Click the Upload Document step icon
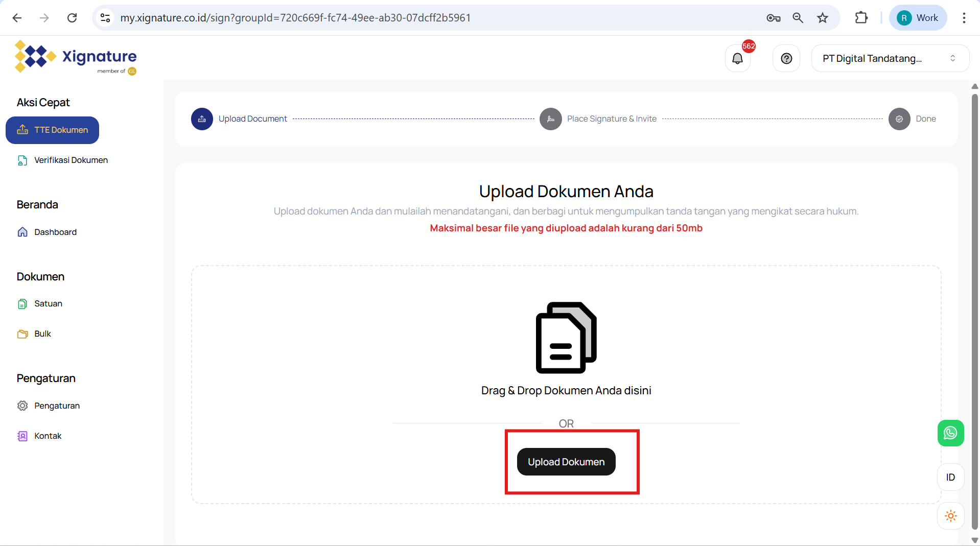The image size is (980, 546). [x=202, y=119]
